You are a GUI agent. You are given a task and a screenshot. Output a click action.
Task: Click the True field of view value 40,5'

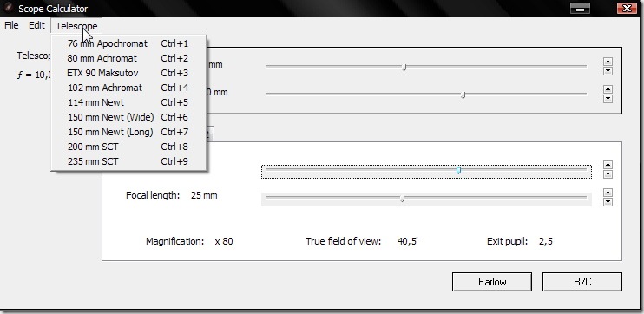pyautogui.click(x=407, y=241)
